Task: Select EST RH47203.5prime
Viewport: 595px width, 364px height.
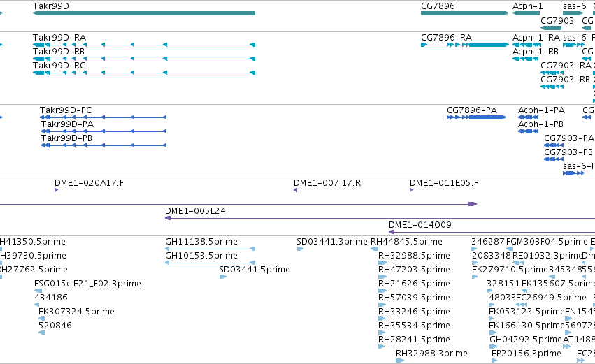Action: [x=382, y=277]
